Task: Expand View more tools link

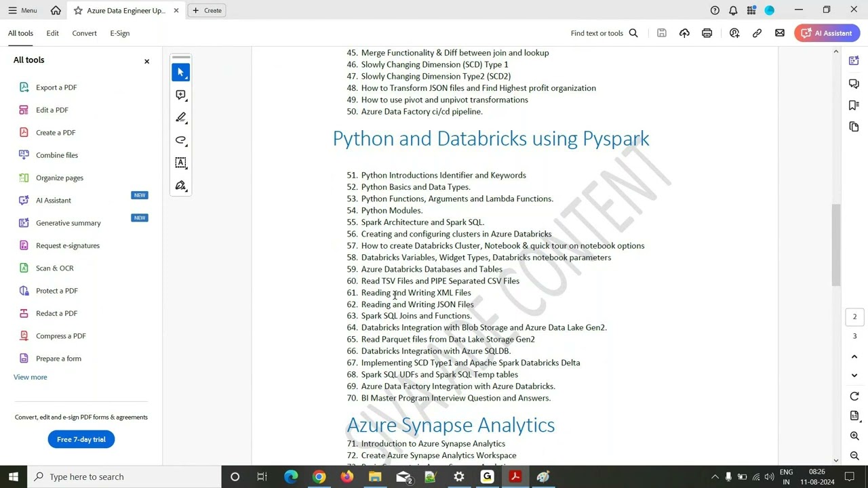Action: pos(31,378)
